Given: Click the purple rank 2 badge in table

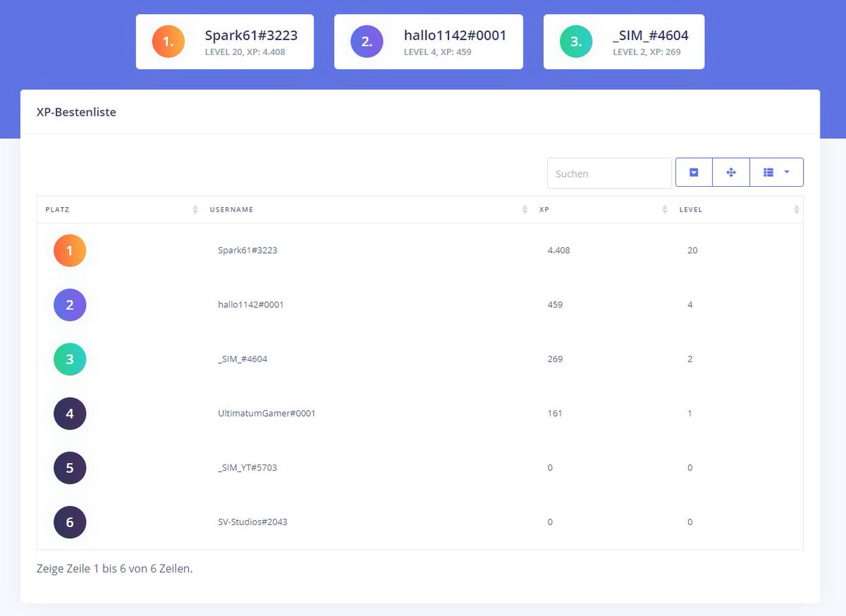Looking at the screenshot, I should 70,304.
